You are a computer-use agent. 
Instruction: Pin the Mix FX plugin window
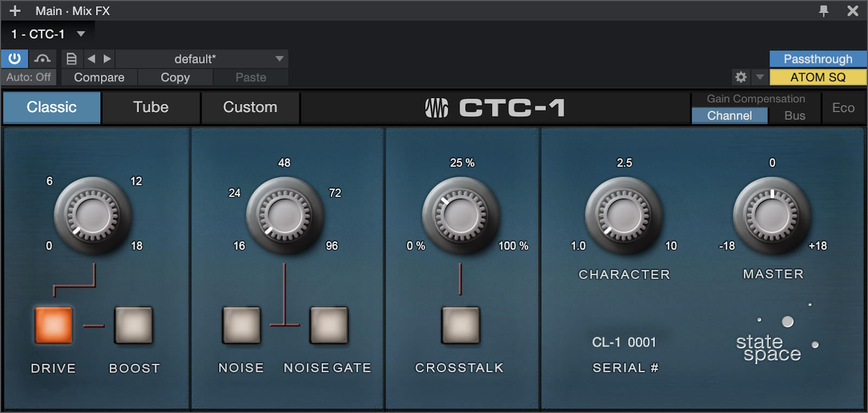[x=824, y=11]
